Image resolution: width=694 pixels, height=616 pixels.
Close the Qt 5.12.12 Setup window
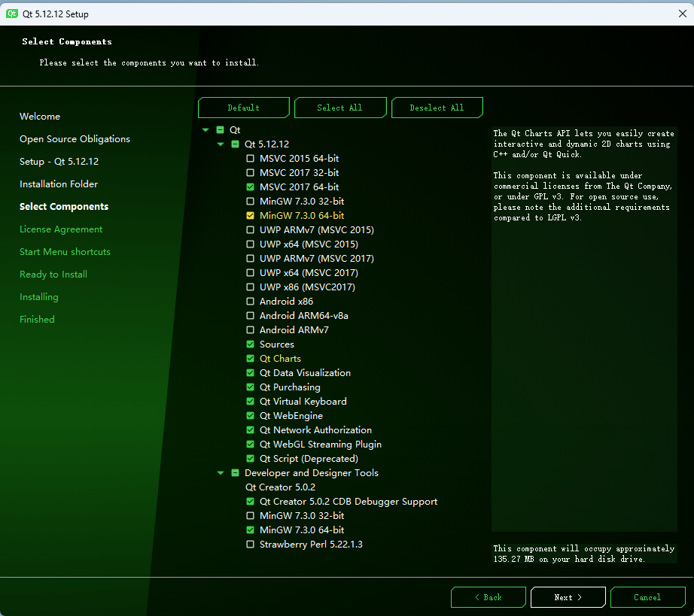[x=682, y=14]
